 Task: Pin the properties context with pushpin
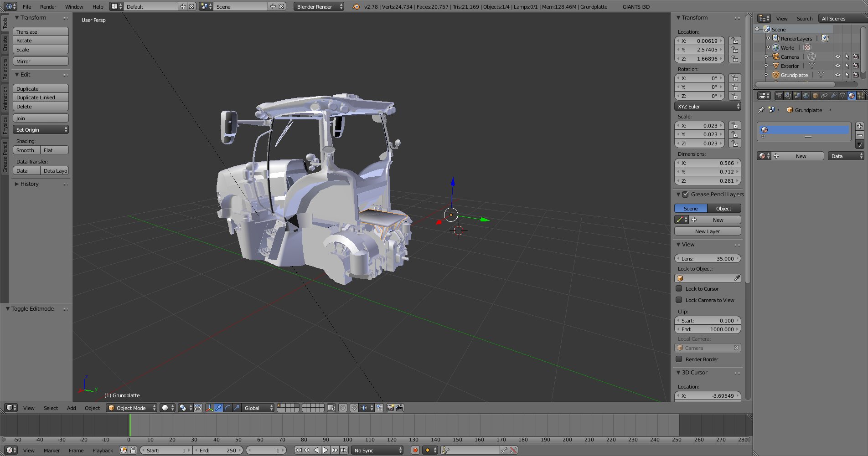point(761,110)
